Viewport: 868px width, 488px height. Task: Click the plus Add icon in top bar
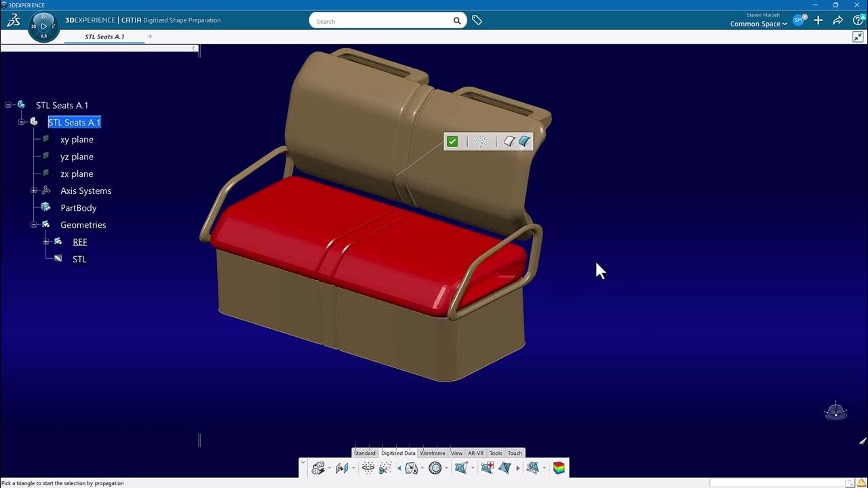pyautogui.click(x=818, y=20)
